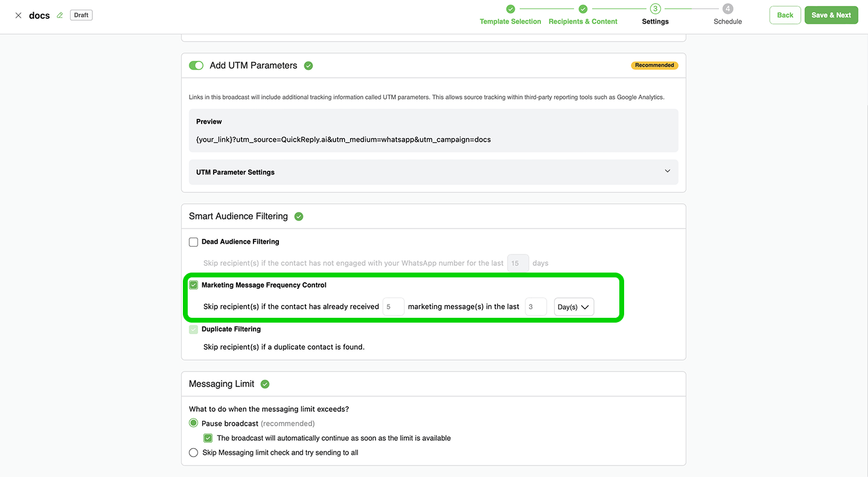
Task: Go to the Settings step label
Action: pos(655,22)
